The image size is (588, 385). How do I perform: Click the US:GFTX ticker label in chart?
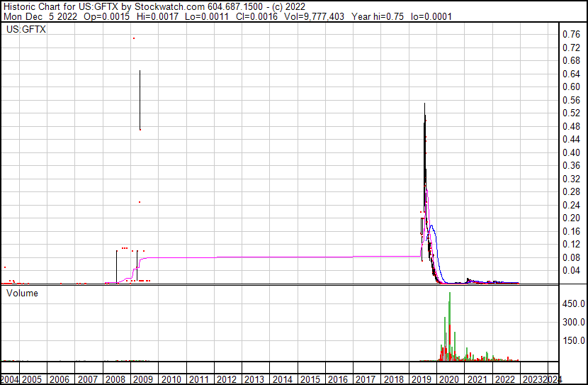tap(26, 30)
